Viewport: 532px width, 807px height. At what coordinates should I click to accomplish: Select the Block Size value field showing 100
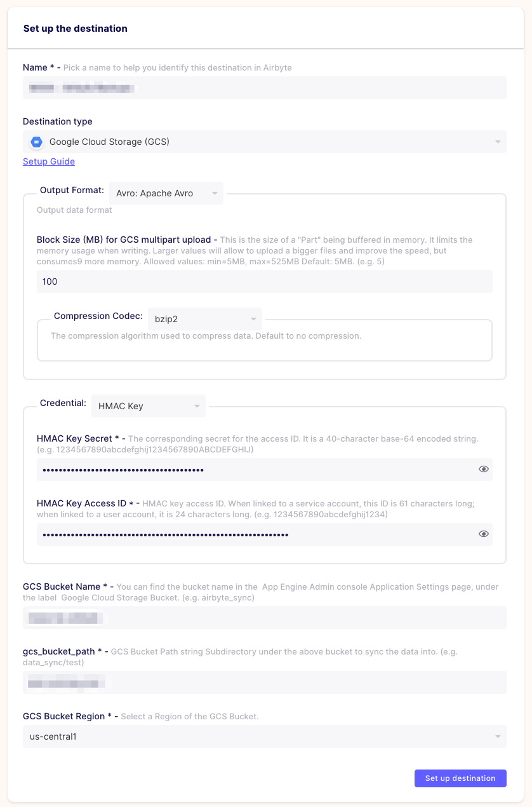tap(264, 281)
